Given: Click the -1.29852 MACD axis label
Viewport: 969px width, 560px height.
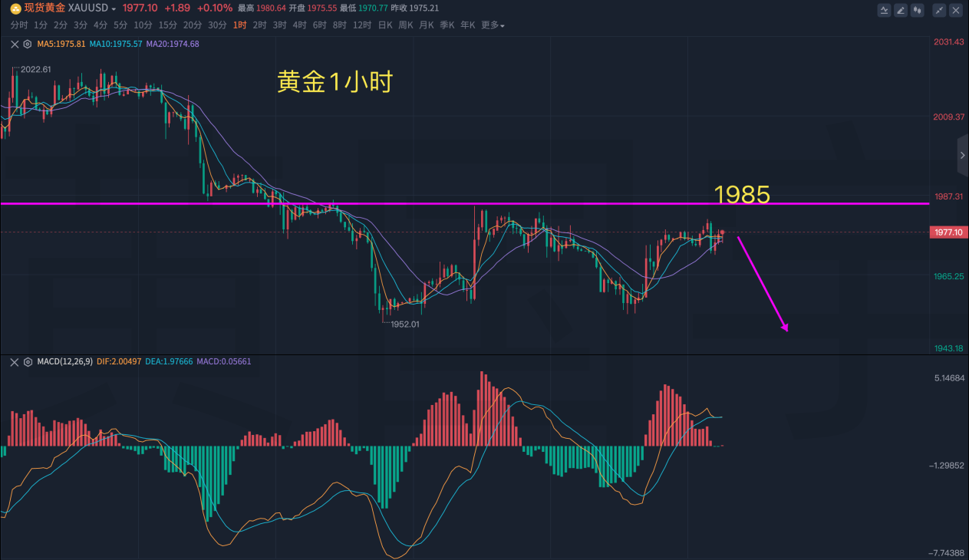Looking at the screenshot, I should tap(948, 466).
